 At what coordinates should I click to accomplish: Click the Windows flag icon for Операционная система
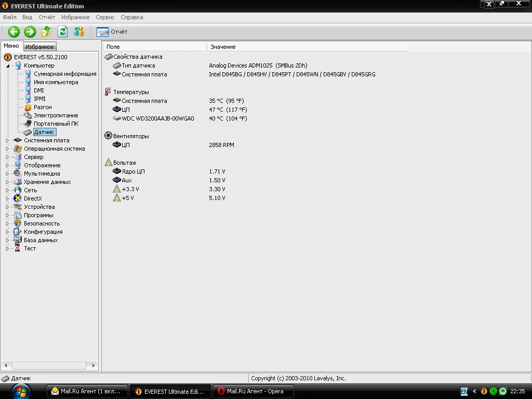(x=17, y=149)
